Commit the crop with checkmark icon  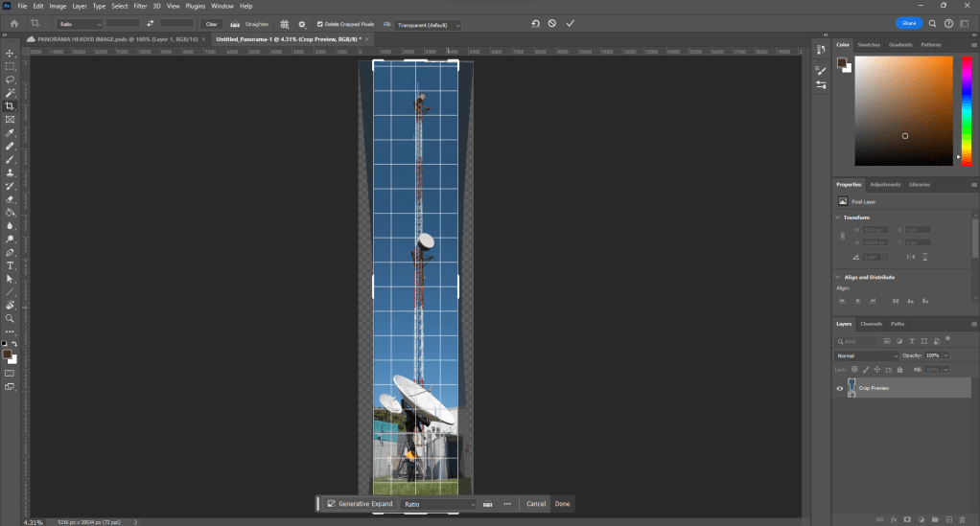click(x=571, y=23)
